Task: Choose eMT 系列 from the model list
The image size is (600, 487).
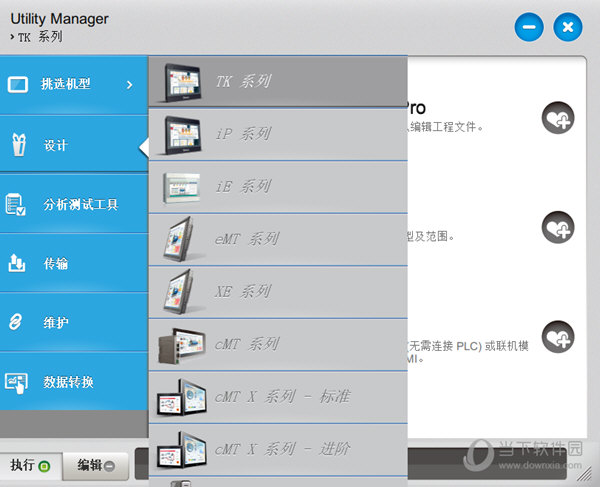Action: pyautogui.click(x=278, y=239)
